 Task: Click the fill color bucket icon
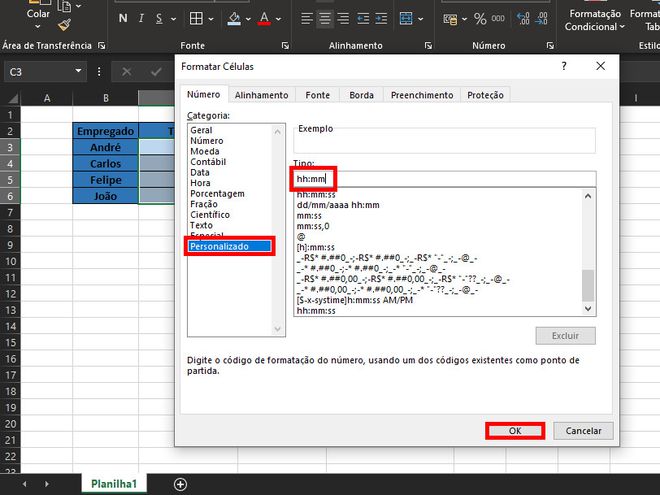(x=234, y=19)
